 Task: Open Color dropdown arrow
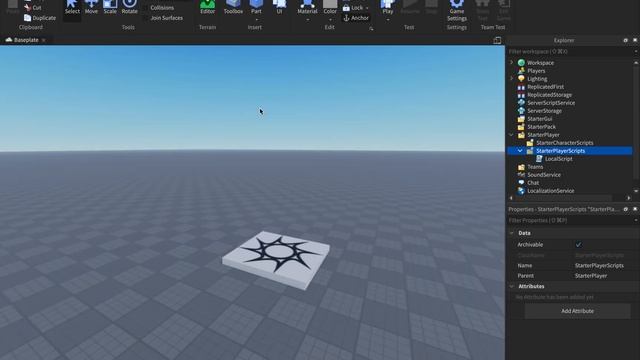[x=330, y=20]
